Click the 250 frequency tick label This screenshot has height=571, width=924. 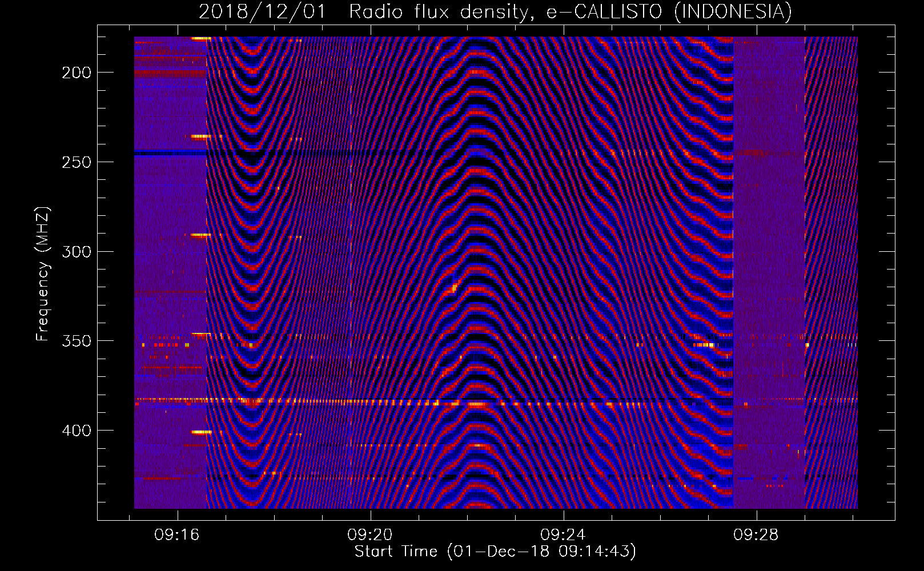[77, 162]
